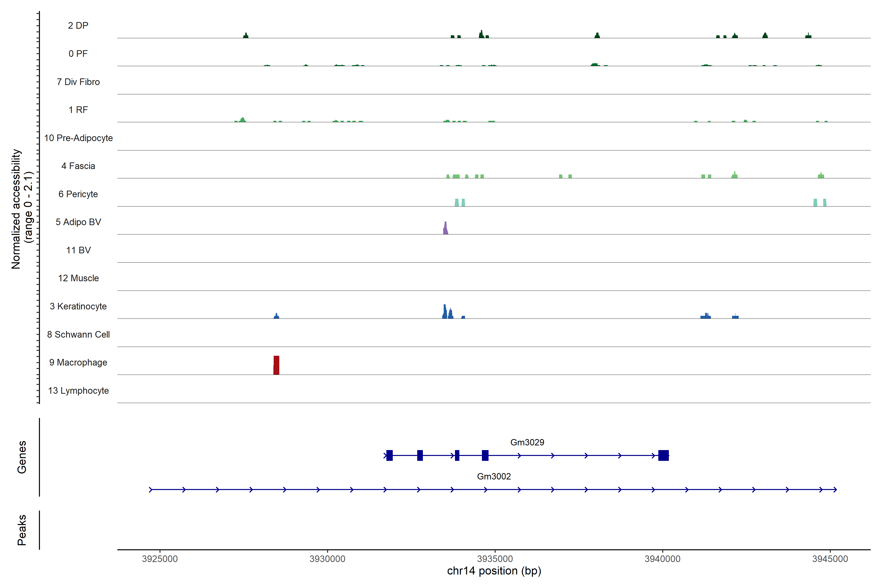Click the purple Adipo BV peak

coord(445,229)
